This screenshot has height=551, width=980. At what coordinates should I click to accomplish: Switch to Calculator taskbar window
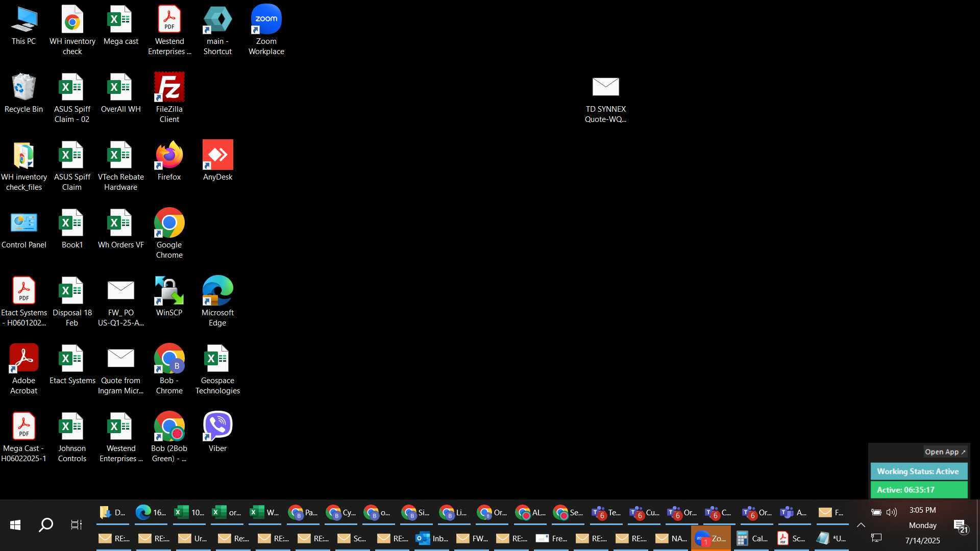point(752,538)
